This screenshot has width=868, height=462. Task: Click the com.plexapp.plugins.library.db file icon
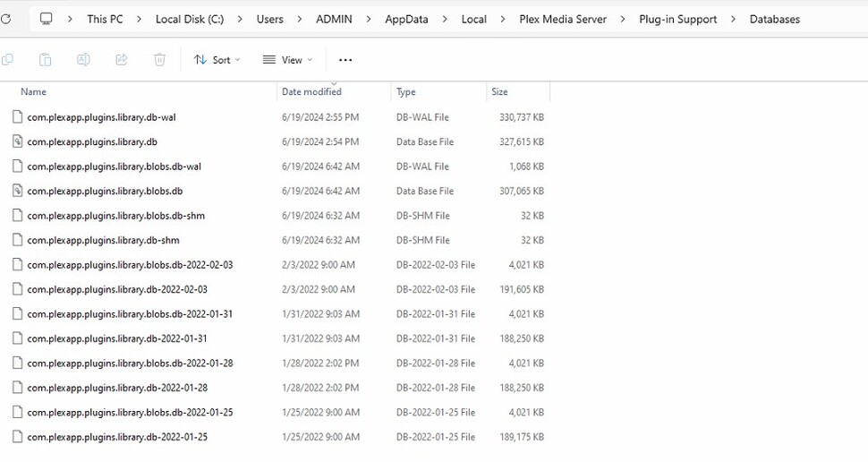coord(17,141)
